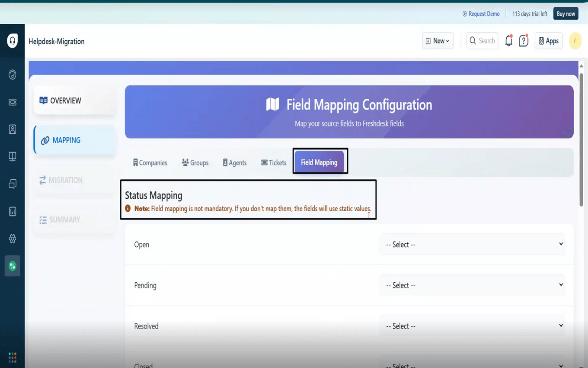The width and height of the screenshot is (588, 368).
Task: Open the Apps button
Action: (x=548, y=41)
